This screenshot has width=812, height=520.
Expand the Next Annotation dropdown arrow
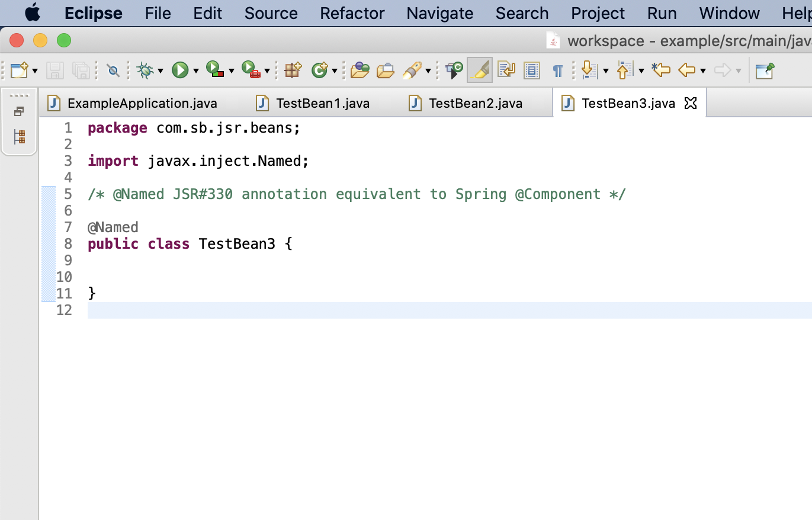(x=605, y=71)
